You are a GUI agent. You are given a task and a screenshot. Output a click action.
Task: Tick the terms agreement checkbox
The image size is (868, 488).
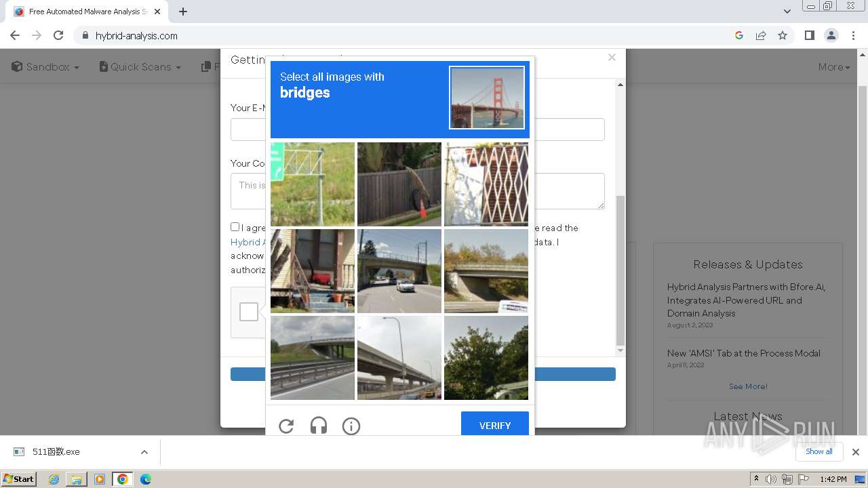coord(235,227)
